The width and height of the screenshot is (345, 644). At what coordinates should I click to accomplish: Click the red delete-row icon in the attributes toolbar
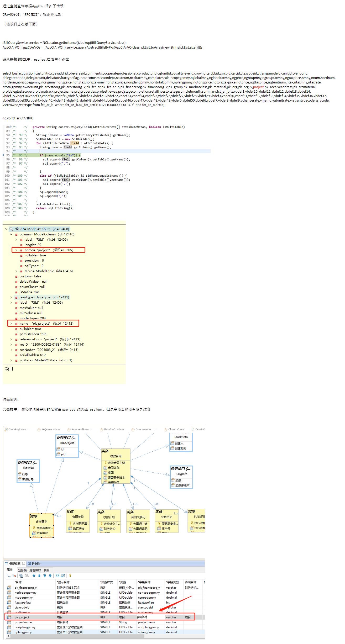point(14,576)
